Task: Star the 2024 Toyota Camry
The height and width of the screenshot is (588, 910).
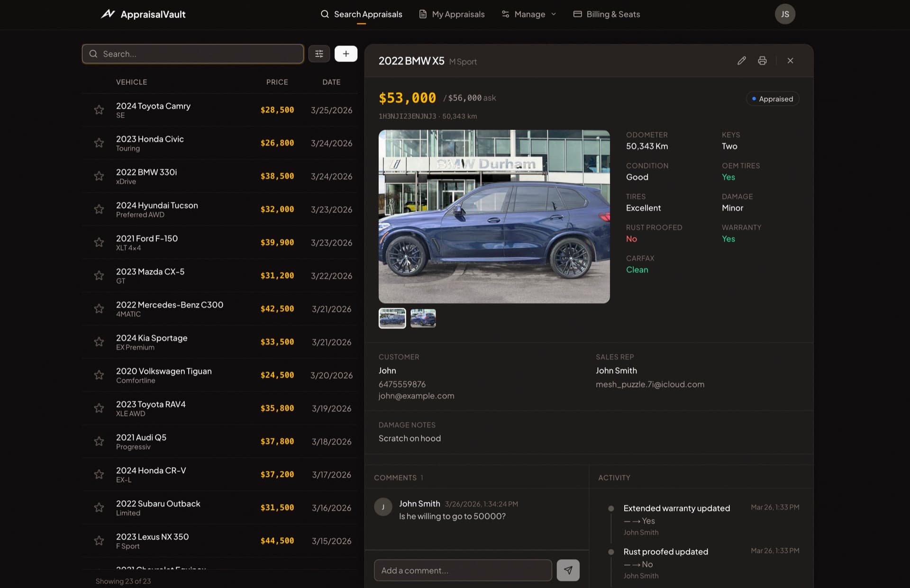Action: (99, 110)
